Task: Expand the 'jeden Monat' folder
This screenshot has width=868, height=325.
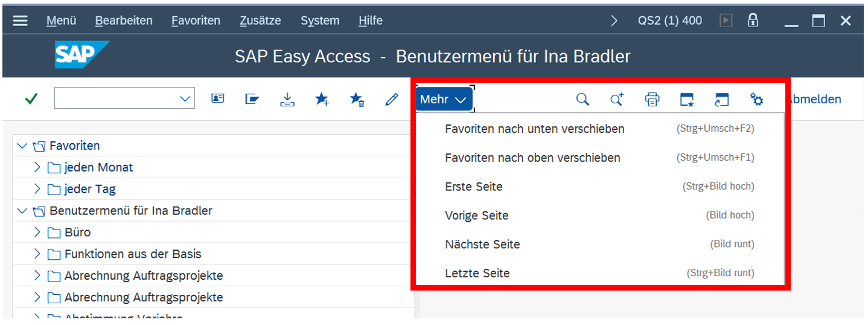Action: (37, 167)
